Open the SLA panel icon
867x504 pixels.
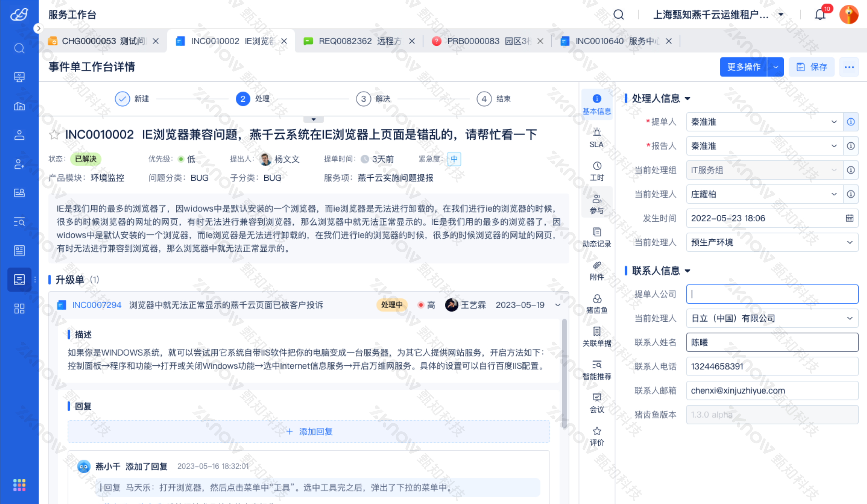coord(597,138)
